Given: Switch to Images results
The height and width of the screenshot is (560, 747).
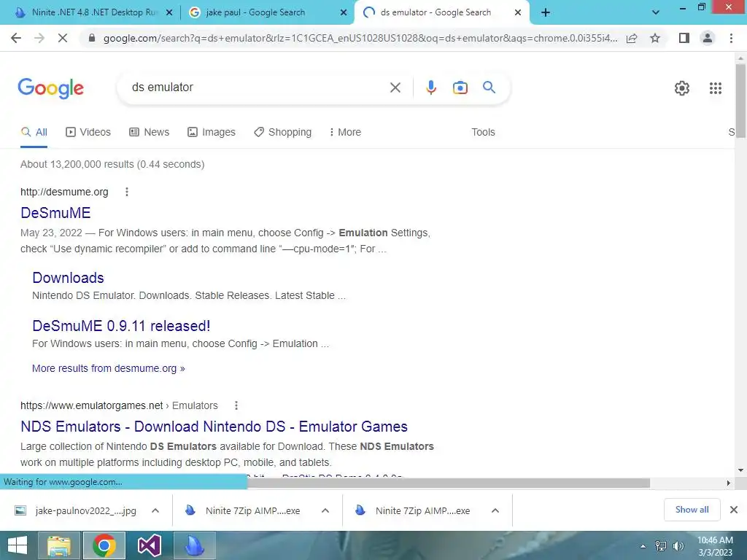Looking at the screenshot, I should (x=212, y=133).
